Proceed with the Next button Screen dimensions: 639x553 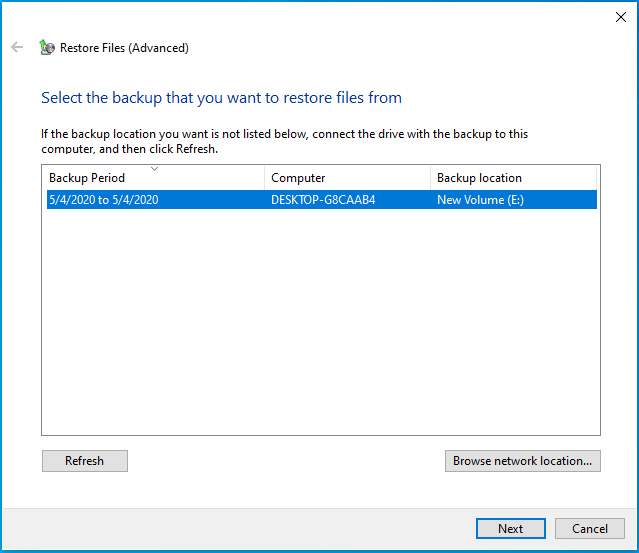click(511, 529)
